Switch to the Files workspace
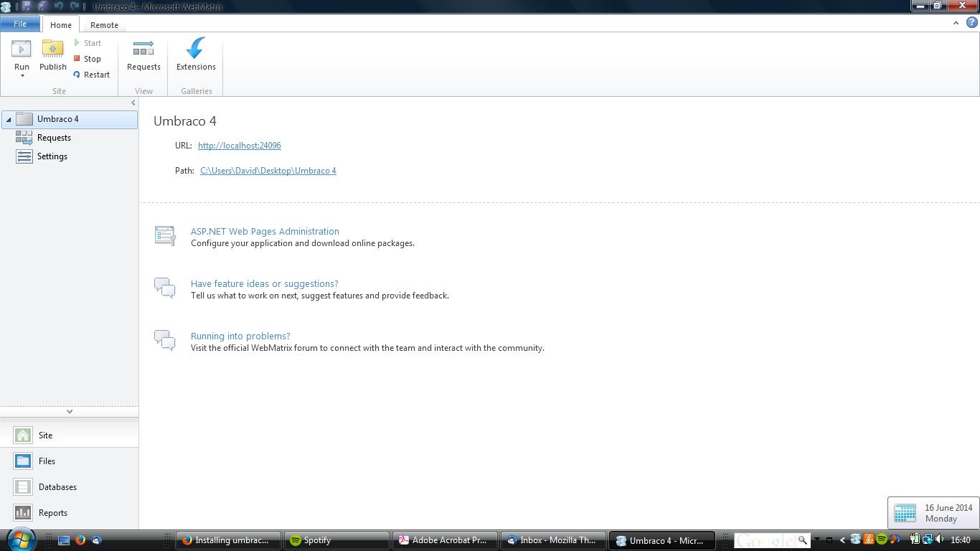 tap(70, 461)
